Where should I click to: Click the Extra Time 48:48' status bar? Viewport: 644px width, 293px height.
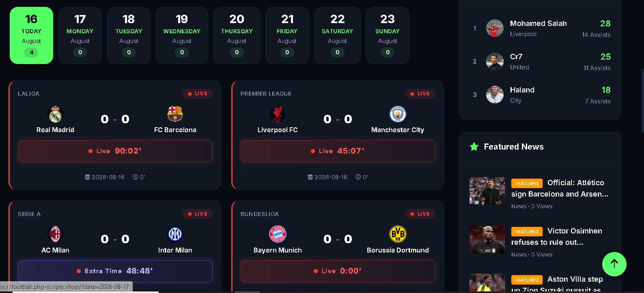(115, 271)
